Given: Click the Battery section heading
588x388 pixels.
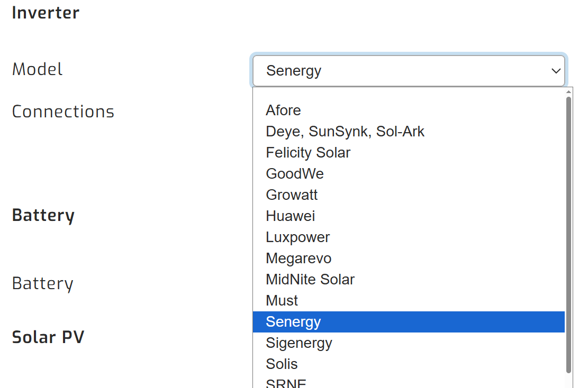Looking at the screenshot, I should [x=43, y=215].
